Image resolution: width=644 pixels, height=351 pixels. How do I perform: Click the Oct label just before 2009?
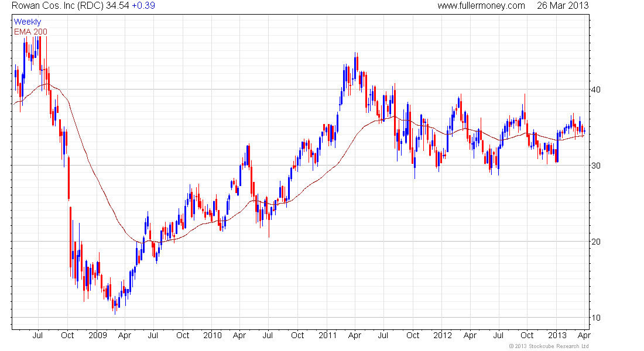[67, 335]
